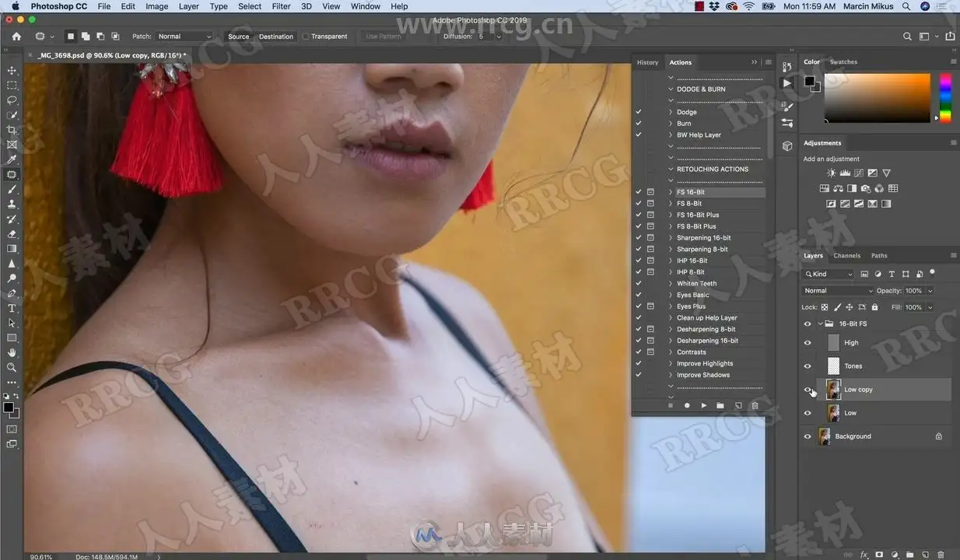
Task: Open the Kind filter dropdown
Action: coord(829,274)
